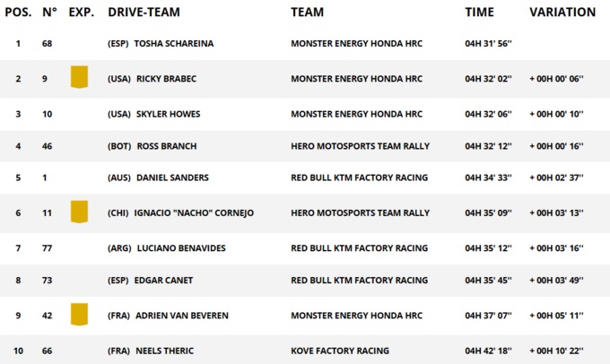The image size is (610, 364).
Task: Click the DRIVE-TEAM column header
Action: pyautogui.click(x=144, y=13)
